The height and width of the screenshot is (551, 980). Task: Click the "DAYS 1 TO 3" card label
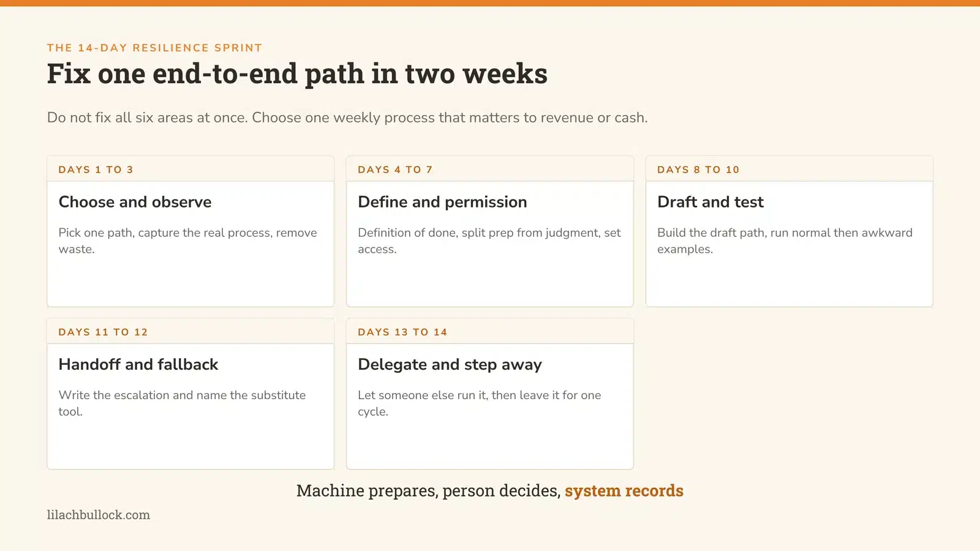pyautogui.click(x=96, y=170)
